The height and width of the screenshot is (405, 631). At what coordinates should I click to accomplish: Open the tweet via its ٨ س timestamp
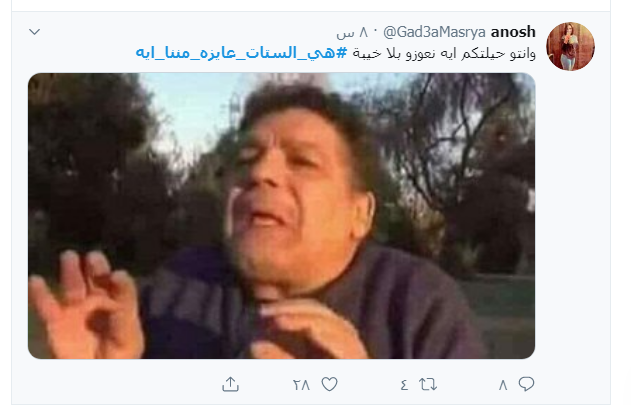click(352, 32)
